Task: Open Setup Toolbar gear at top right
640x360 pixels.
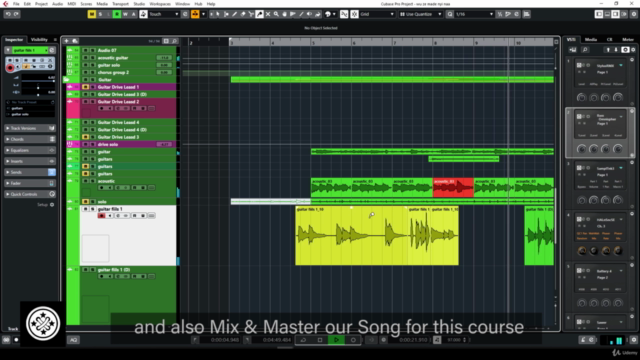Action: 633,14
